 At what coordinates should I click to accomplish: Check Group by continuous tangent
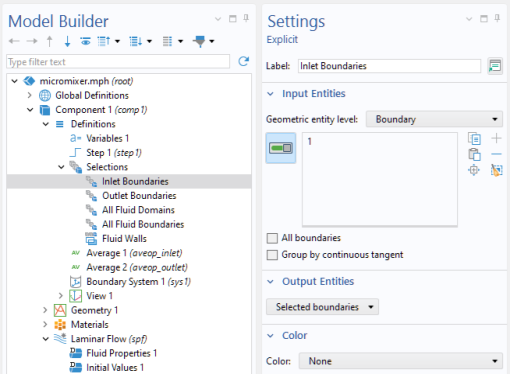[x=272, y=255]
